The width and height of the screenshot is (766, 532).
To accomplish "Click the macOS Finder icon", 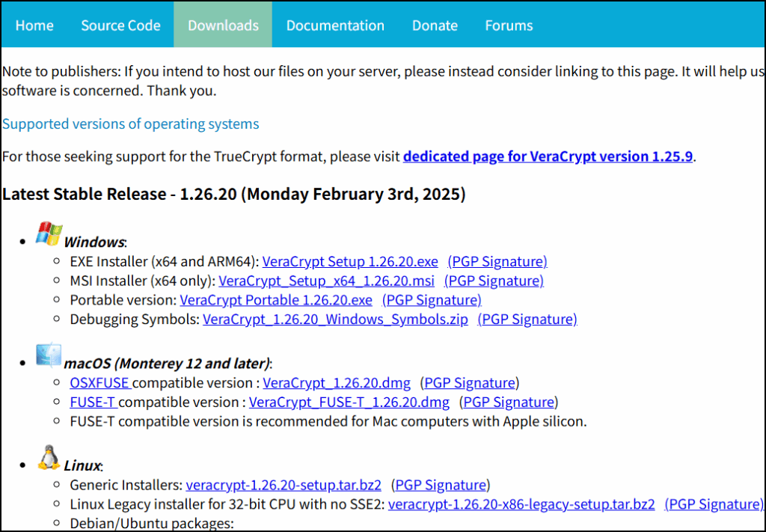I will point(49,355).
